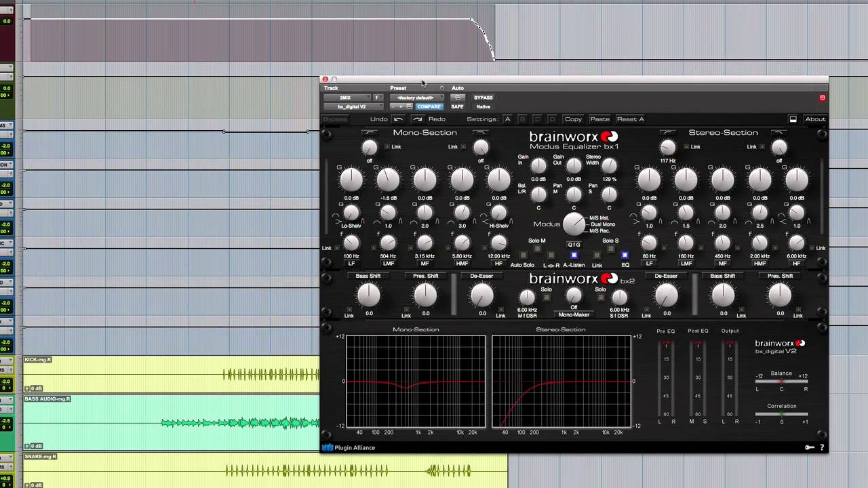868x488 pixels.
Task: Click the Stereo-Section 117 Hz filter knob
Action: pos(668,147)
